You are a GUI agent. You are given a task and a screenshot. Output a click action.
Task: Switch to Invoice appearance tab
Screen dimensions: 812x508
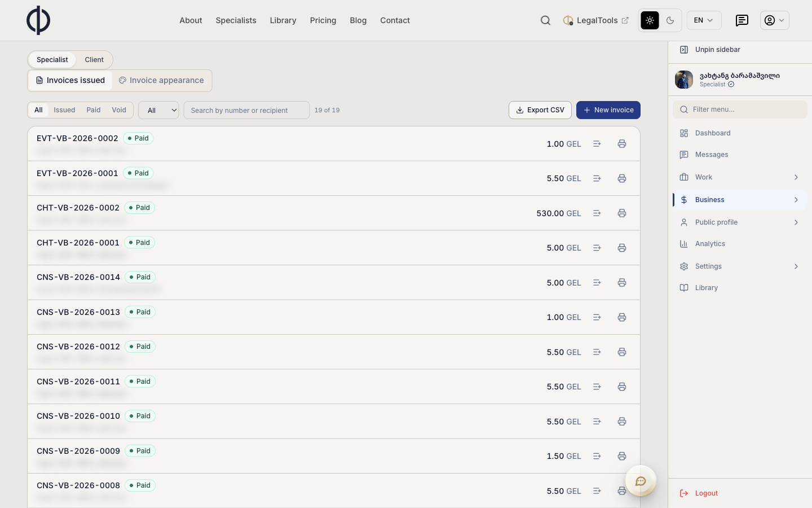(x=161, y=80)
